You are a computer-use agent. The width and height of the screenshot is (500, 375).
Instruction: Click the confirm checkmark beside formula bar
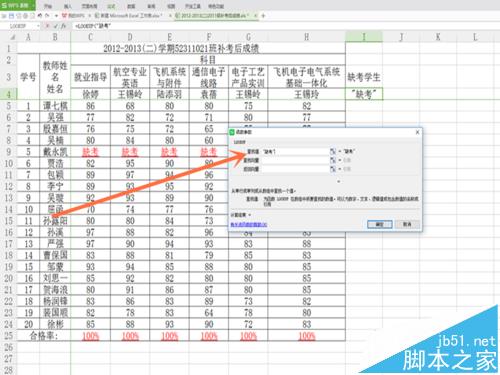pyautogui.click(x=55, y=26)
